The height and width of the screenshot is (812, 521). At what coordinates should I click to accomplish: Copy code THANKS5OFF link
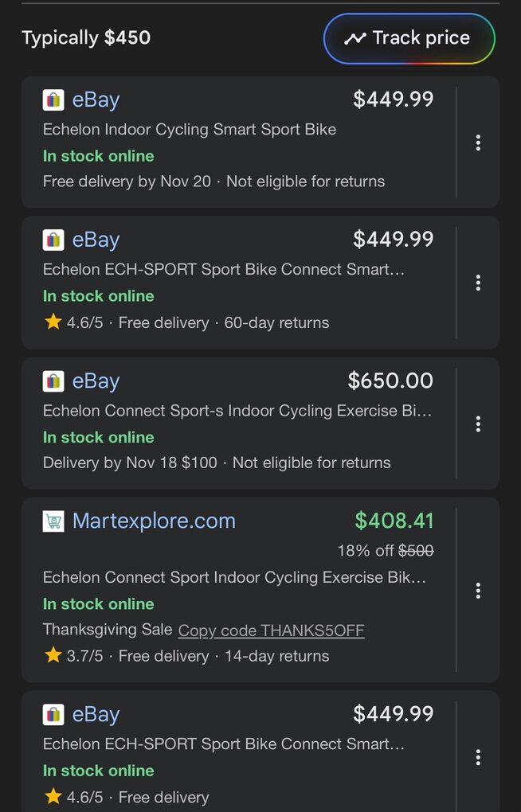pyautogui.click(x=271, y=630)
